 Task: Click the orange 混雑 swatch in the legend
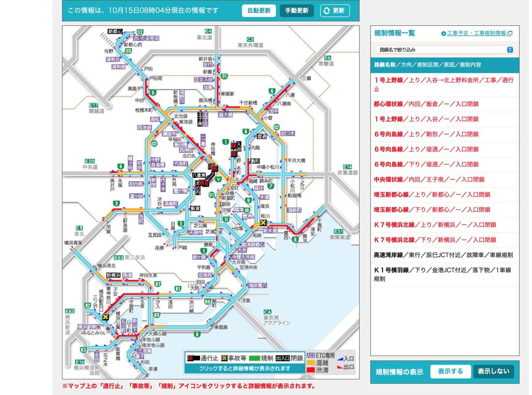coord(310,363)
